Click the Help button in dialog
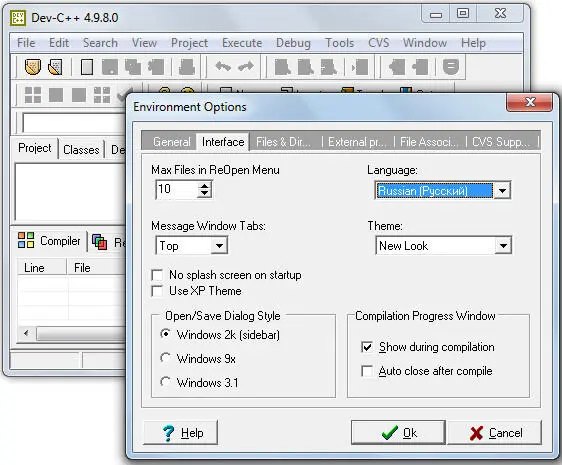Viewport: 562px width, 465px height. 180,433
